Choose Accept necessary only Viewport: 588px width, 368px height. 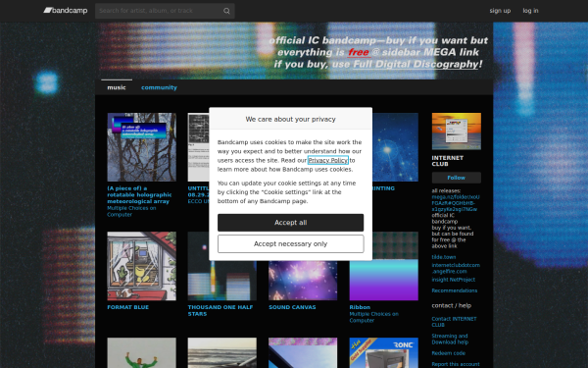(x=291, y=243)
